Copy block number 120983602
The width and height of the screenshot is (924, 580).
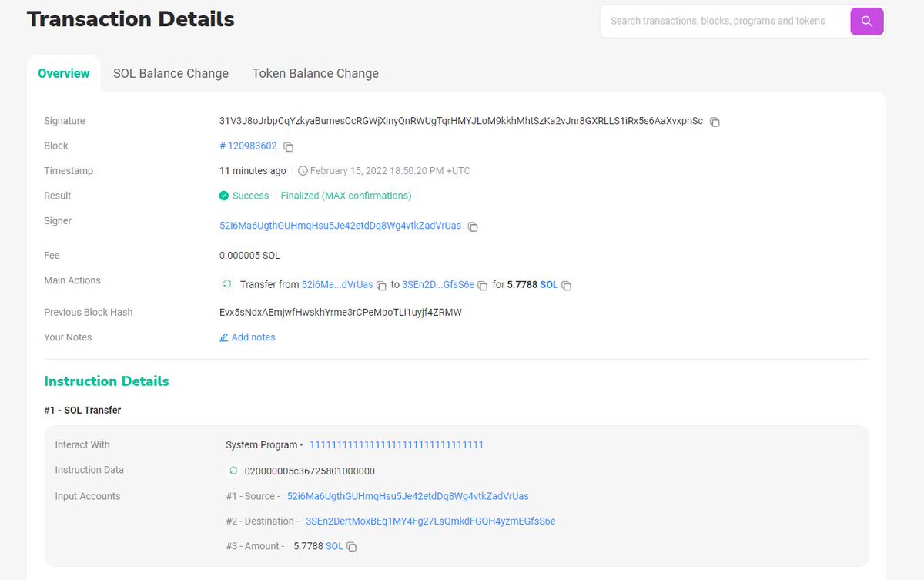pos(288,146)
